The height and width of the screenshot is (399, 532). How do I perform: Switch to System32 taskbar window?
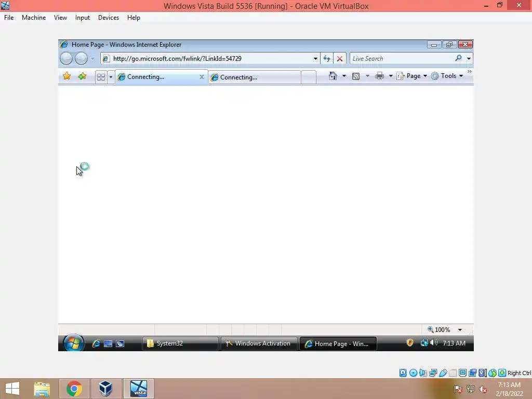point(180,343)
